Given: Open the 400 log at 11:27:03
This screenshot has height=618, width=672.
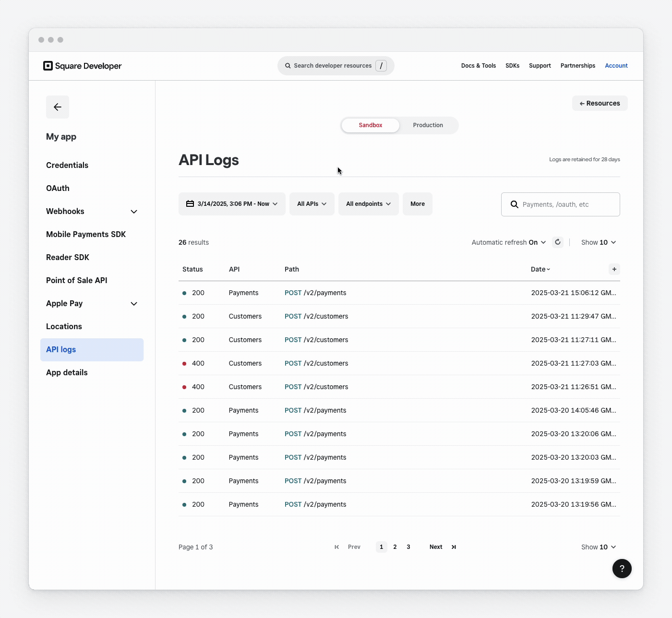Looking at the screenshot, I should click(x=399, y=363).
